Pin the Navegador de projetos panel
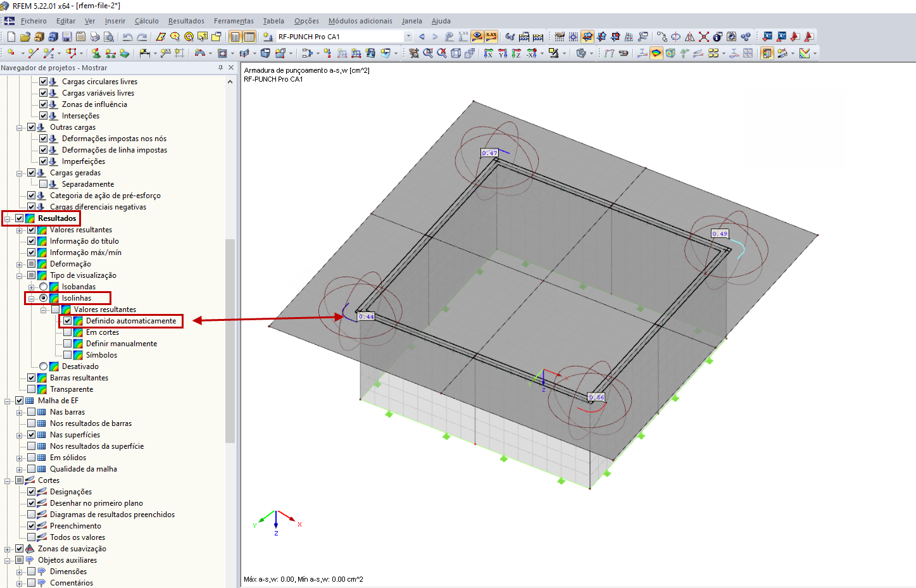This screenshot has height=588, width=916. [220, 68]
